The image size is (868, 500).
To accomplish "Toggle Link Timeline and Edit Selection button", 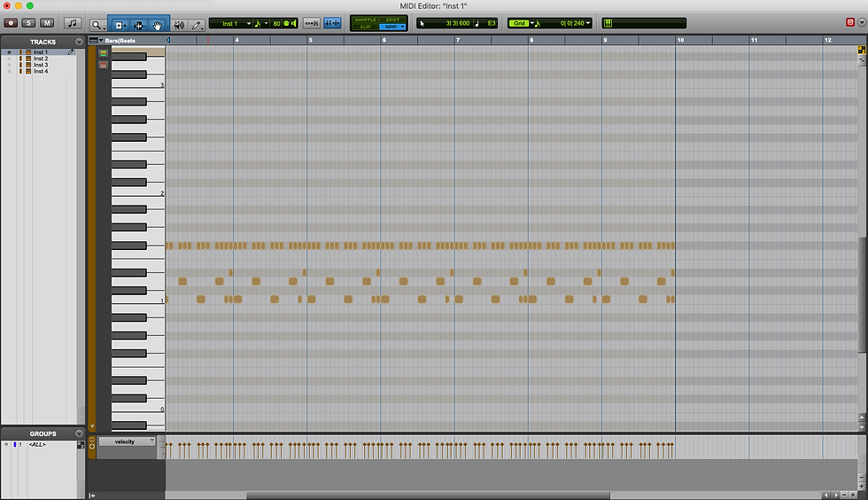I will 312,23.
